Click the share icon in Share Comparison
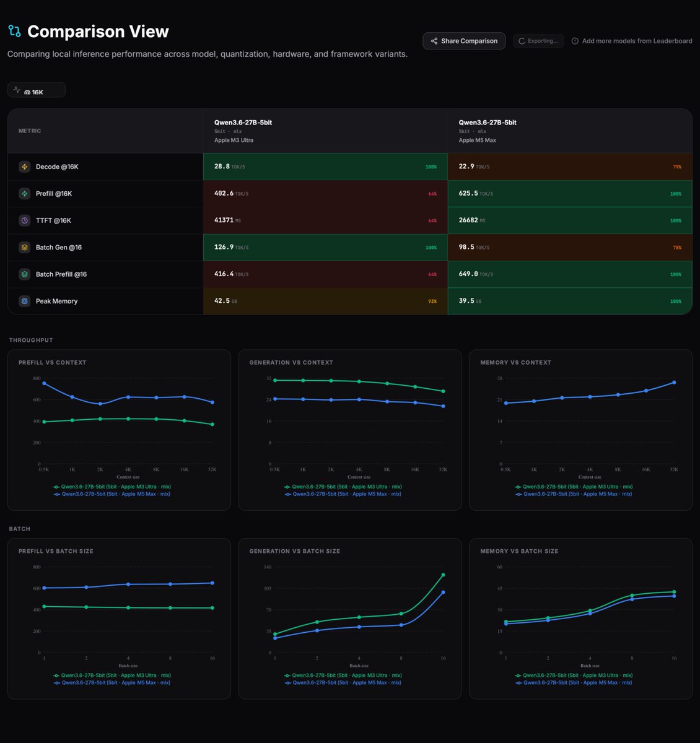Image resolution: width=700 pixels, height=743 pixels. (x=434, y=41)
